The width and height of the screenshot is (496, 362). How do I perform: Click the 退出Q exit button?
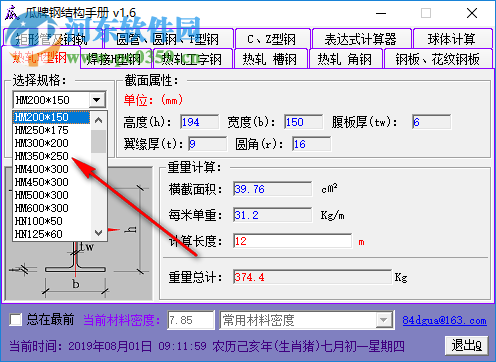(x=467, y=345)
